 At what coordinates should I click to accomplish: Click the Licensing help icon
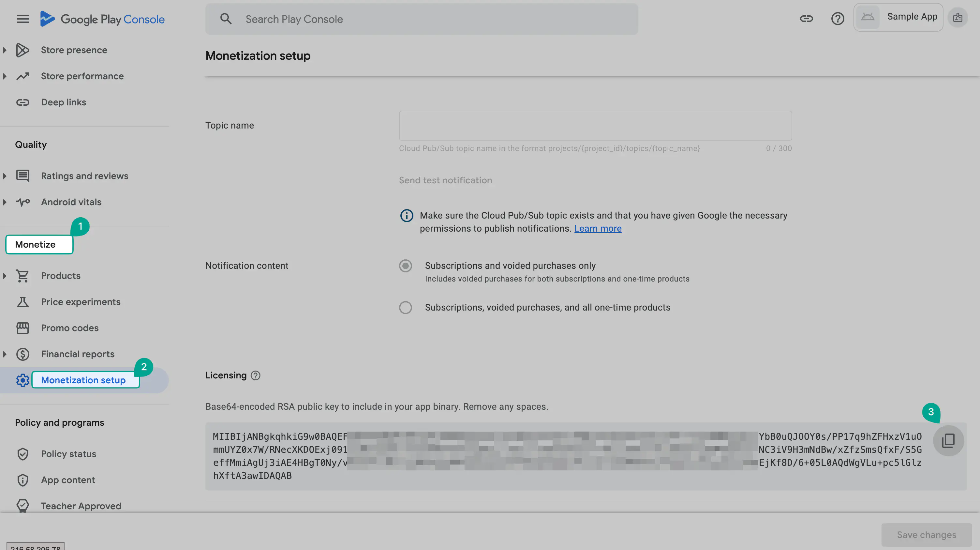tap(256, 375)
